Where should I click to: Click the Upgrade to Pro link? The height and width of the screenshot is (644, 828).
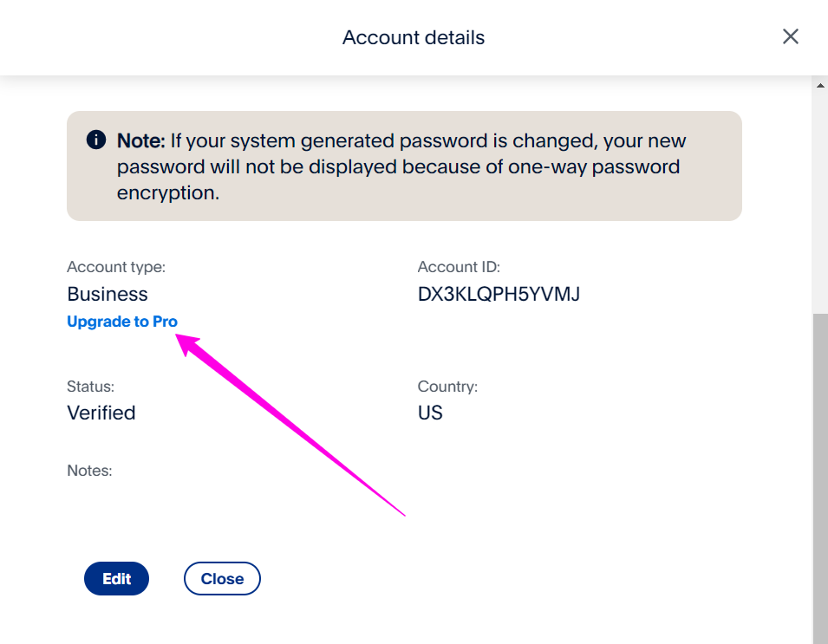(122, 321)
